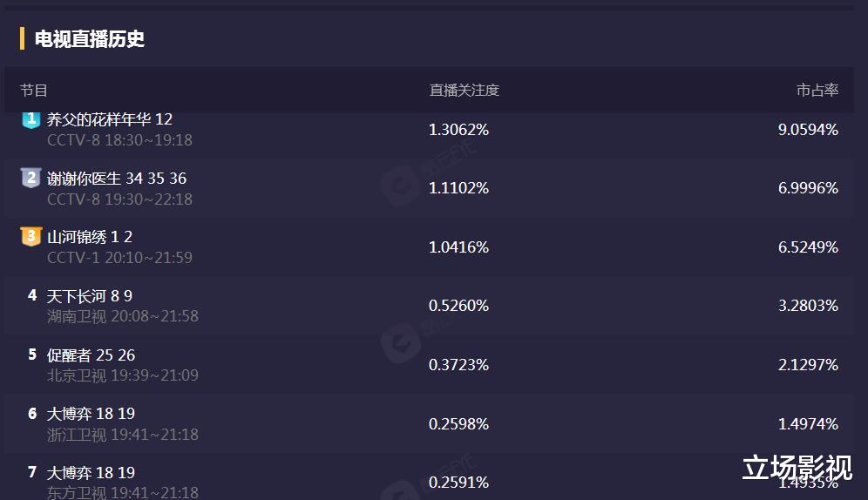Open the 养父的花样年华 12 program entry
The height and width of the screenshot is (500, 868).
click(110, 119)
